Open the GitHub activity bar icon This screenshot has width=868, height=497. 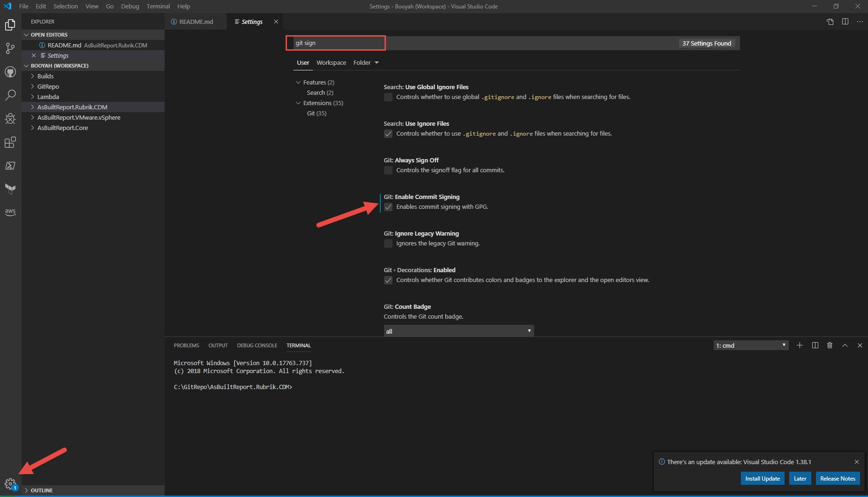[10, 72]
